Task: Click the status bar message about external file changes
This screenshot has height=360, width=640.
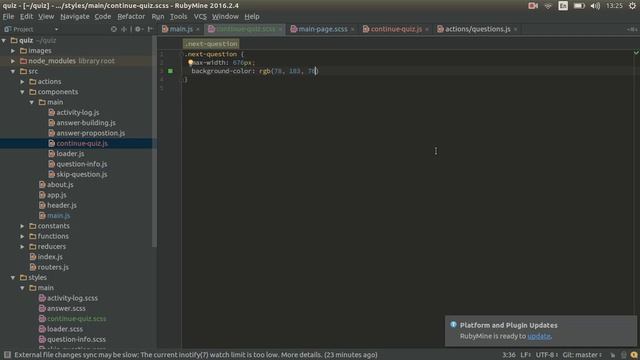Action: point(196,355)
